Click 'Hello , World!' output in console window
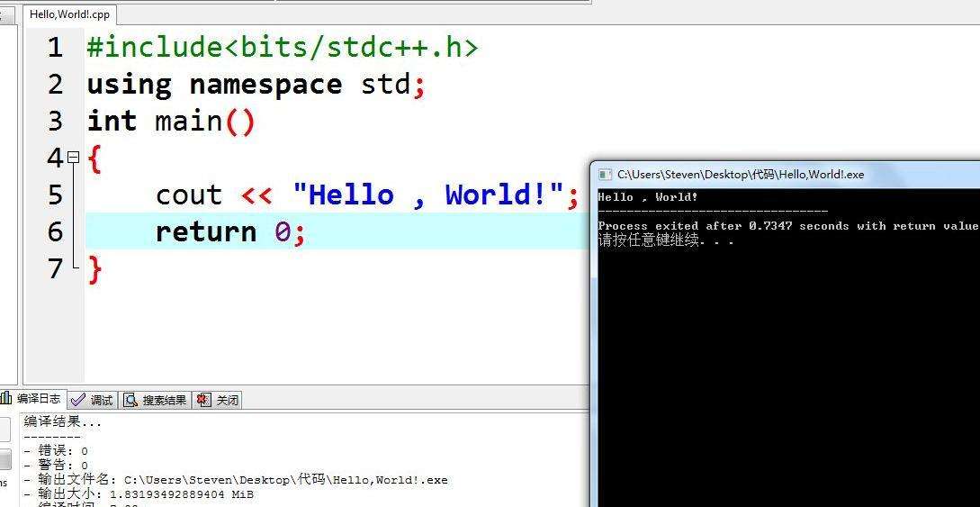The width and height of the screenshot is (980, 507). coord(648,197)
